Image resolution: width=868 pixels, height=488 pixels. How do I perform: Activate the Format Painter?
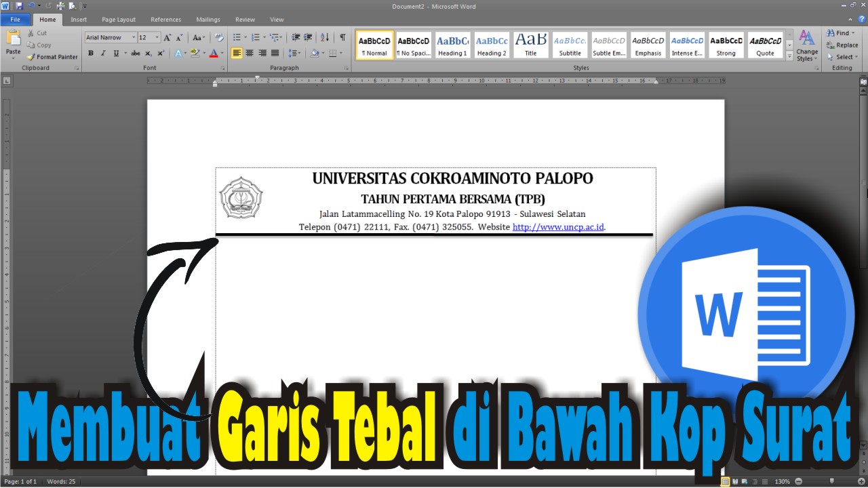point(52,57)
